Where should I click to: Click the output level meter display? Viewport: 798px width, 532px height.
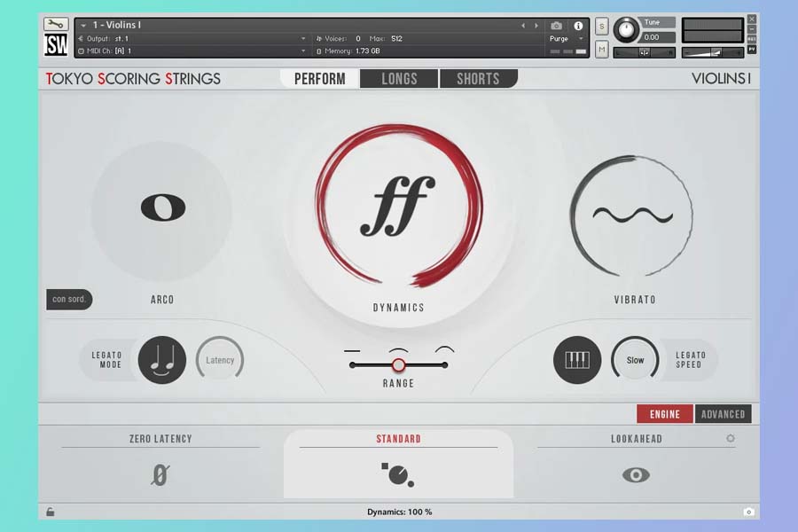tap(713, 30)
